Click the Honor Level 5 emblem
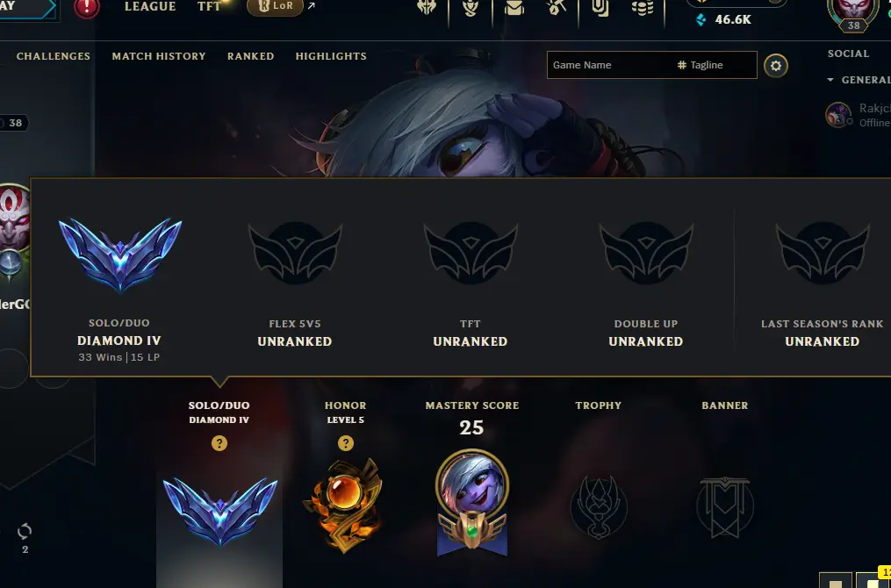 tap(344, 505)
